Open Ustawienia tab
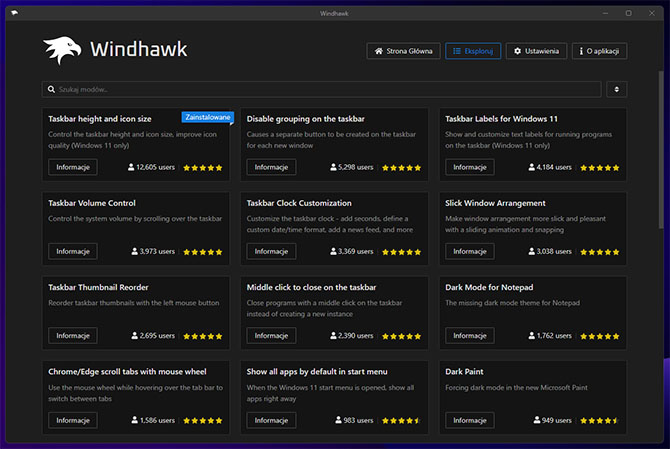Screen dimensions: 670x449 click(x=536, y=51)
